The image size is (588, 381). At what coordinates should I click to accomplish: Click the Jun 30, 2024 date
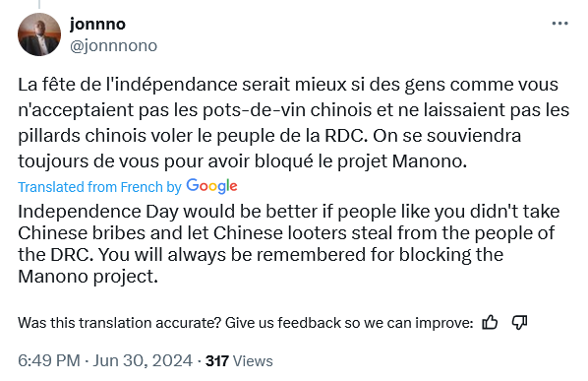143,360
